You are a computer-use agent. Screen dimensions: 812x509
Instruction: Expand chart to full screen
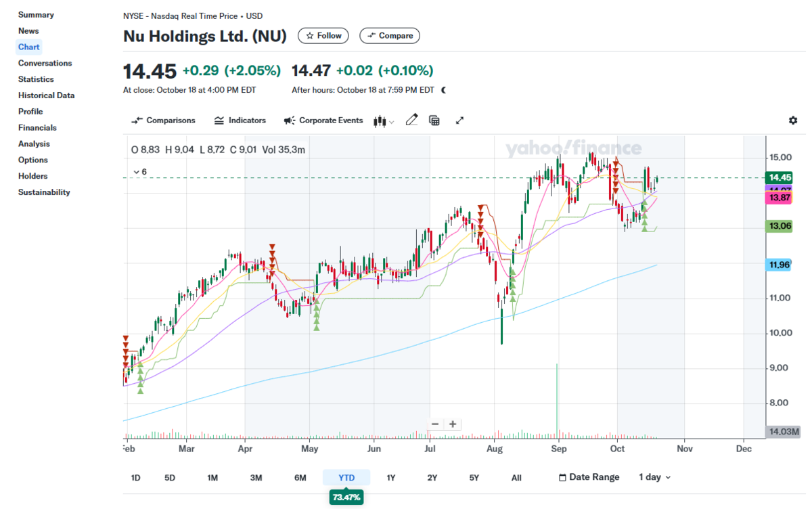point(459,120)
